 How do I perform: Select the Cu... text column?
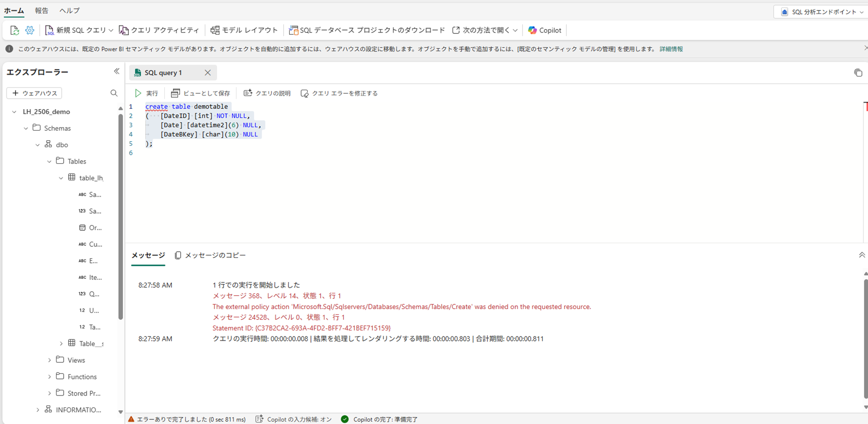click(x=90, y=244)
